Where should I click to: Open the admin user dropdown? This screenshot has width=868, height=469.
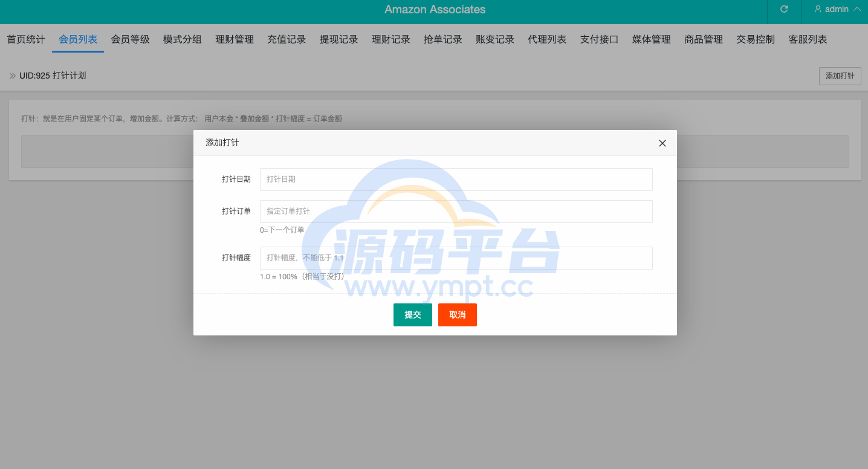coord(837,9)
